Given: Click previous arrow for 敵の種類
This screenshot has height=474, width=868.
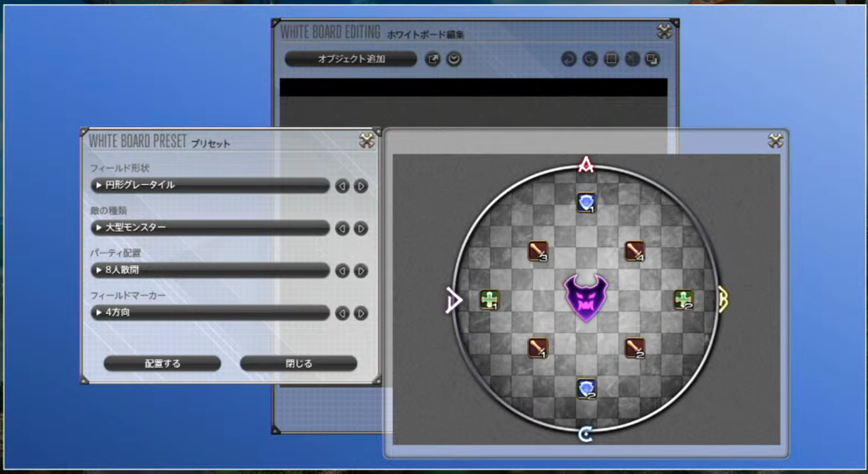Looking at the screenshot, I should (342, 228).
